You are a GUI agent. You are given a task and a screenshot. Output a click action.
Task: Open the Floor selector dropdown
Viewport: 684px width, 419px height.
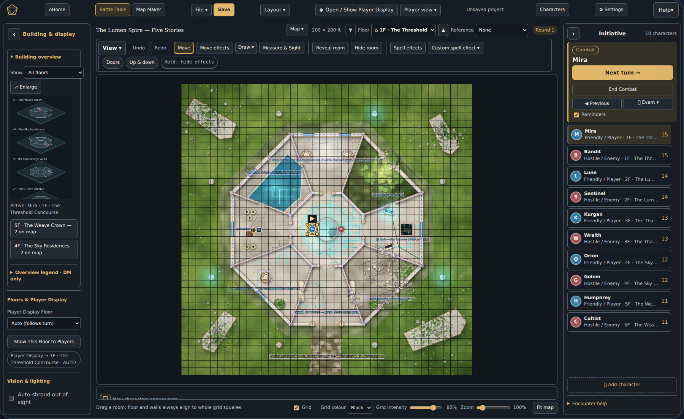[x=404, y=30]
